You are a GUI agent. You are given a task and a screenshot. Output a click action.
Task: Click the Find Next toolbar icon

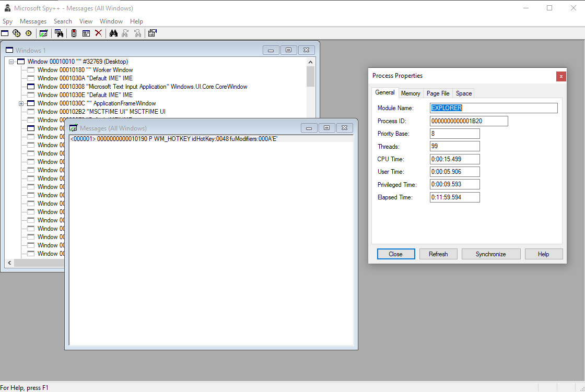tap(125, 33)
